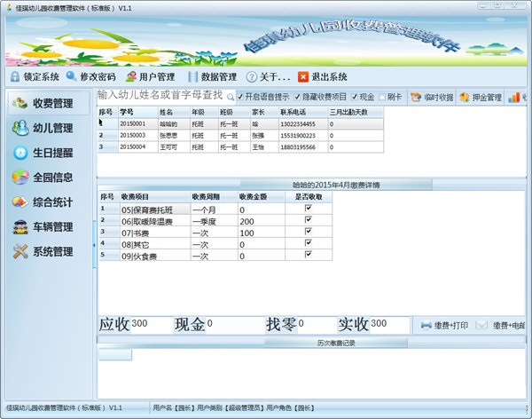This screenshot has width=532, height=419.
Task: Toggle 现金 payment checkbox
Action: (355, 97)
